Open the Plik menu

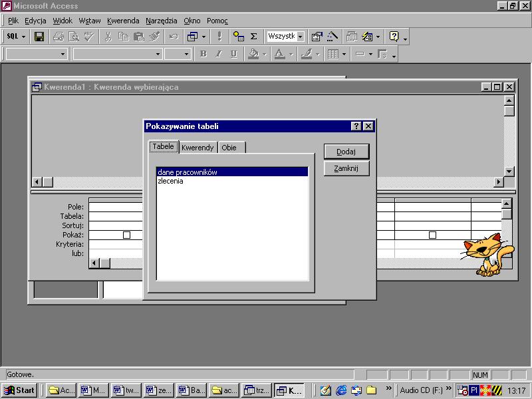pos(13,21)
